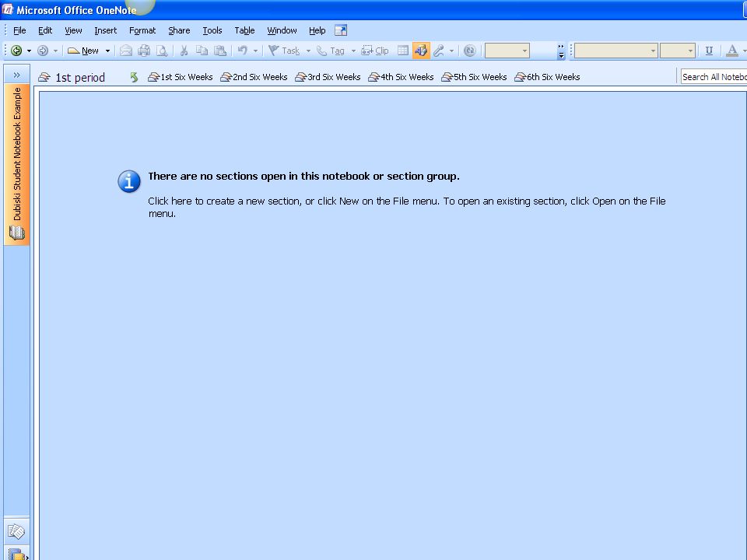The image size is (747, 560).
Task: Expand the New button dropdown arrow
Action: pos(107,51)
